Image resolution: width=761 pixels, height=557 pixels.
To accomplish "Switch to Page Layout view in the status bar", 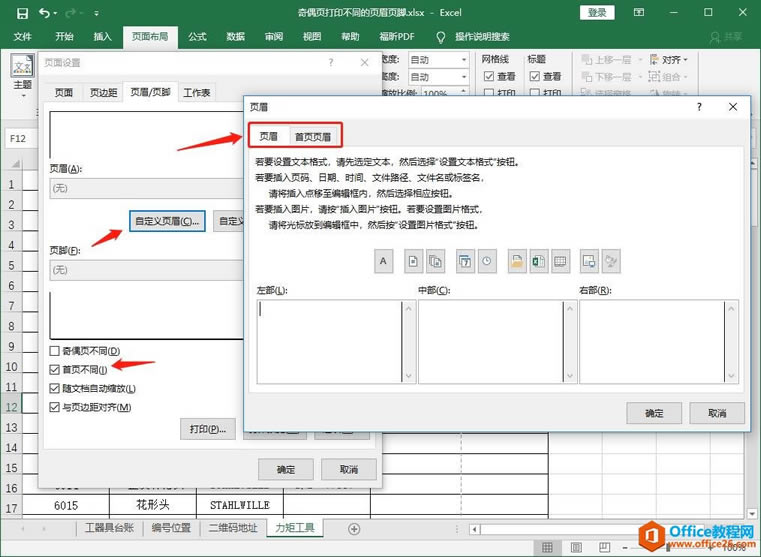I will pyautogui.click(x=576, y=547).
